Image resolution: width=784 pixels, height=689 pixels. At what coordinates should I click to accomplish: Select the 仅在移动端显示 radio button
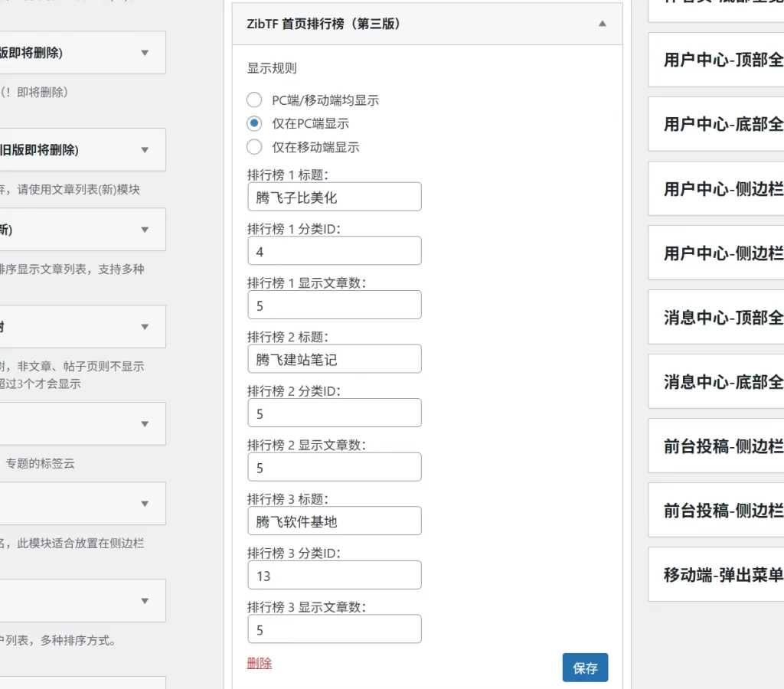(253, 147)
